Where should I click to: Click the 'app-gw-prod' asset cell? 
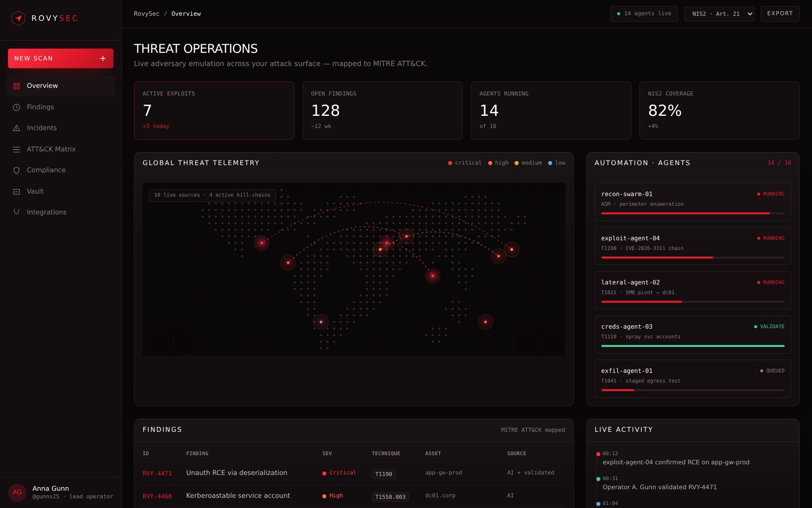tap(444, 473)
